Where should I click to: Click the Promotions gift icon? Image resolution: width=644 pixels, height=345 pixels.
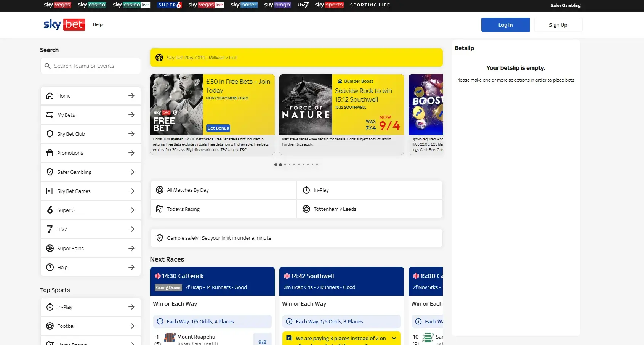coord(50,153)
